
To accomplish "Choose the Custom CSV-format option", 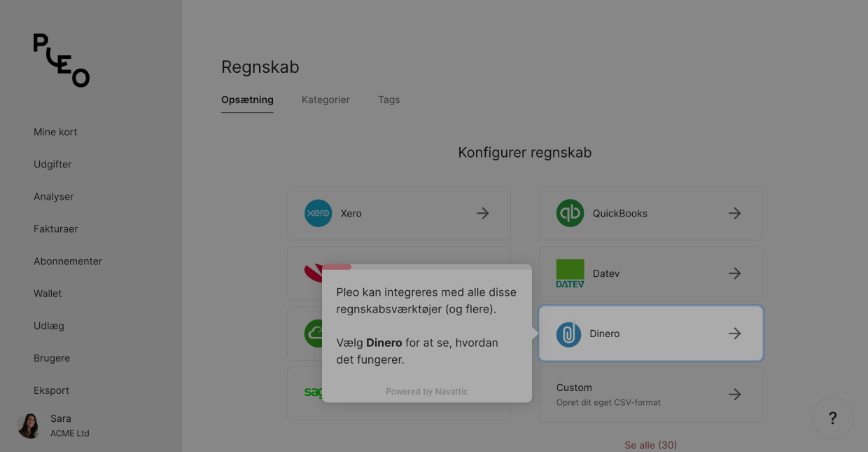I will click(651, 395).
